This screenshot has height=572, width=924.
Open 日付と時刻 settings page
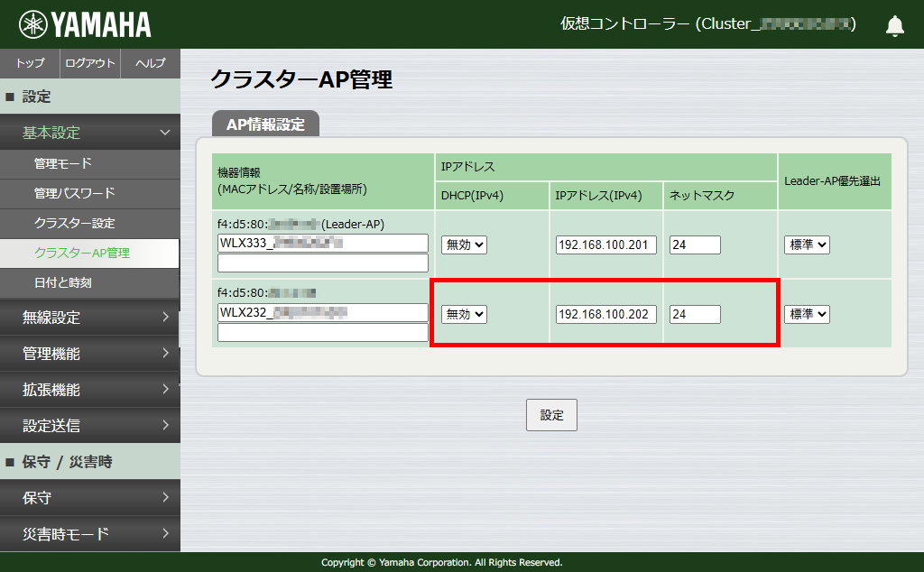pyautogui.click(x=90, y=282)
